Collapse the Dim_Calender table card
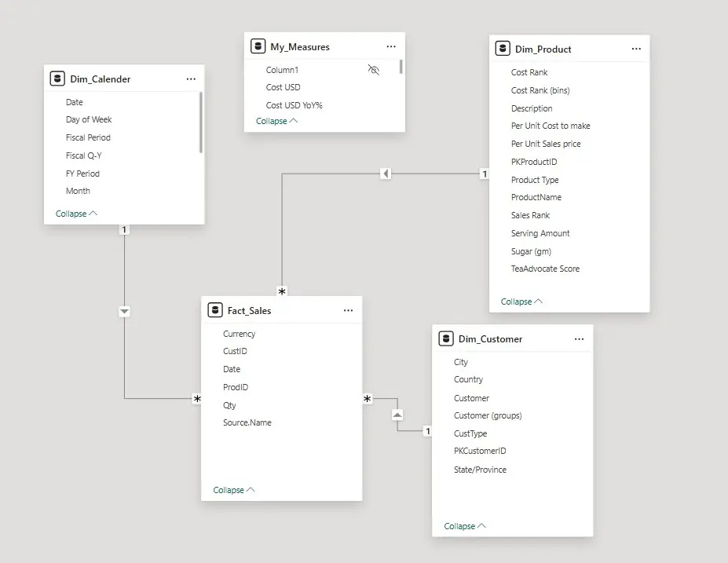 click(76, 214)
